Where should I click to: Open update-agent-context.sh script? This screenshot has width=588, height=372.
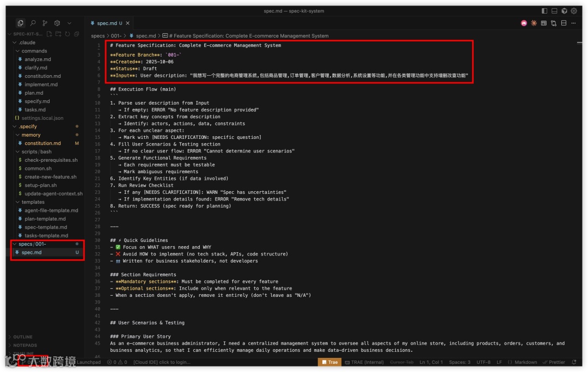[x=53, y=194]
